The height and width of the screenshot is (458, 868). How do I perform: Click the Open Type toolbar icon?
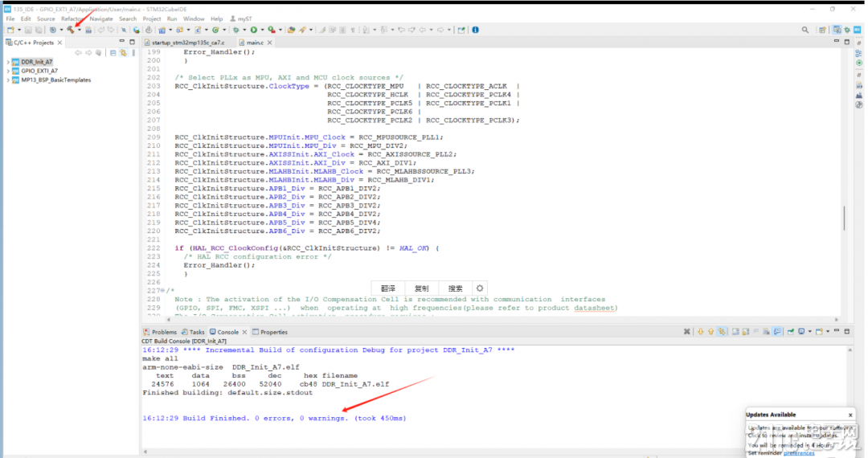[291, 30]
